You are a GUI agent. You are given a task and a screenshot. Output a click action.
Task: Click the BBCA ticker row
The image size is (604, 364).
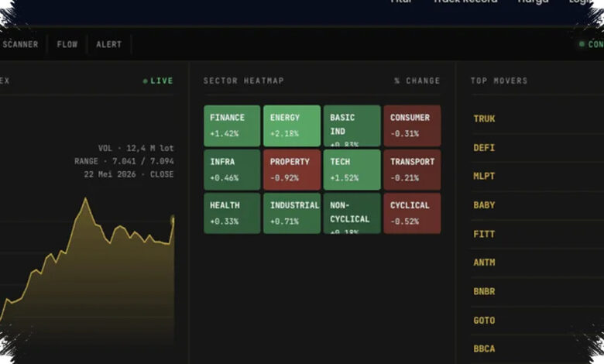coord(537,349)
